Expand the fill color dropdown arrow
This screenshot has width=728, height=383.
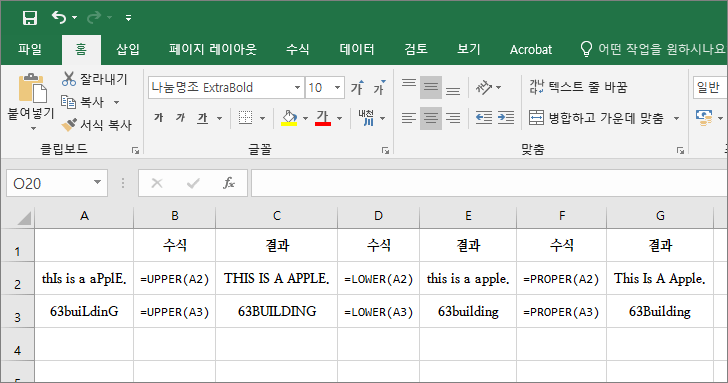pos(305,118)
